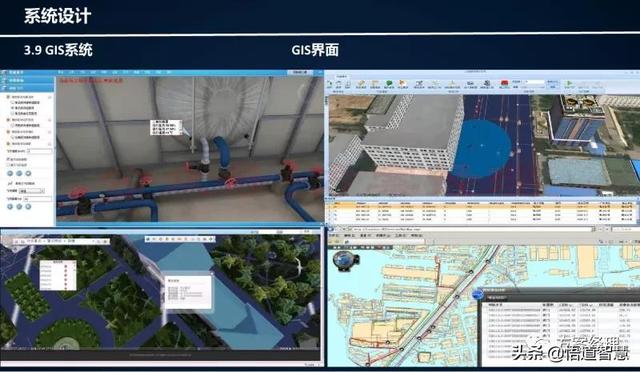Collapse the third sidebar group with its chevron
640x372 pixels.
click(50, 131)
